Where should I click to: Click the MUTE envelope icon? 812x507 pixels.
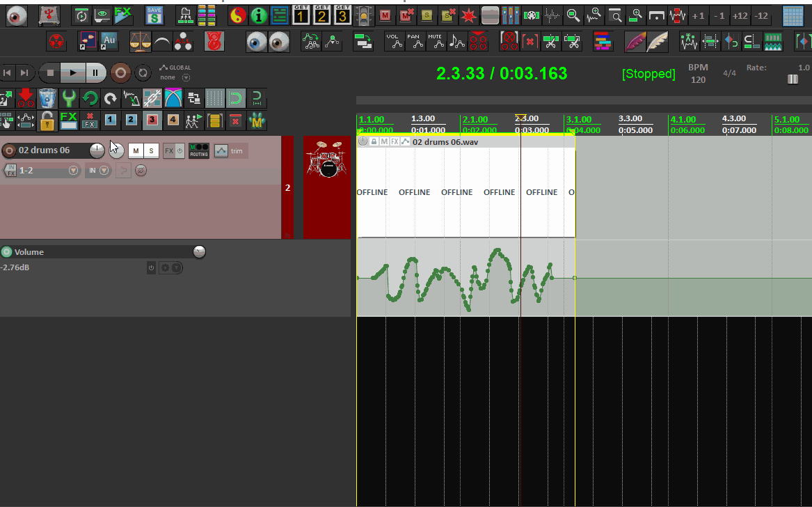coord(436,42)
